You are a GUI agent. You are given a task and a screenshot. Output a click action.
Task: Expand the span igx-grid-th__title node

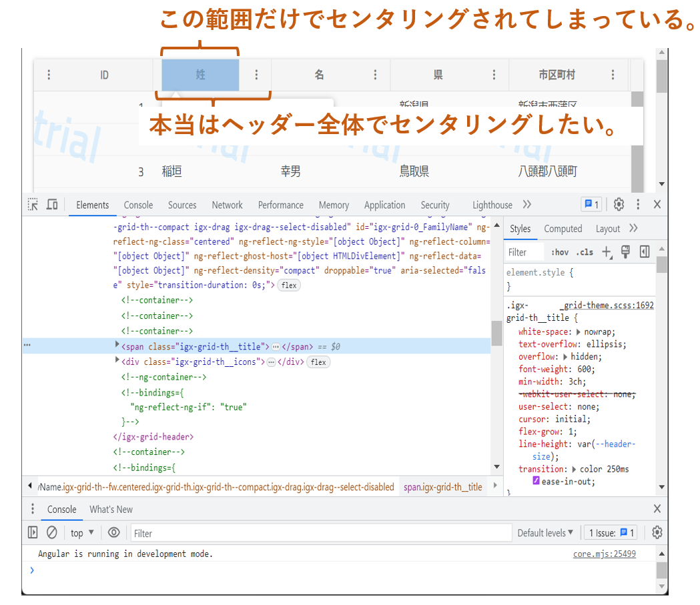[117, 345]
